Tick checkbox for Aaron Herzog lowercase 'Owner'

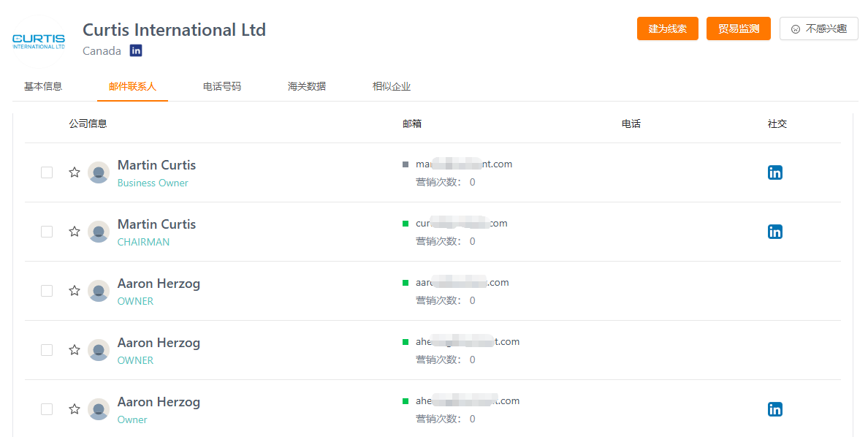point(47,409)
